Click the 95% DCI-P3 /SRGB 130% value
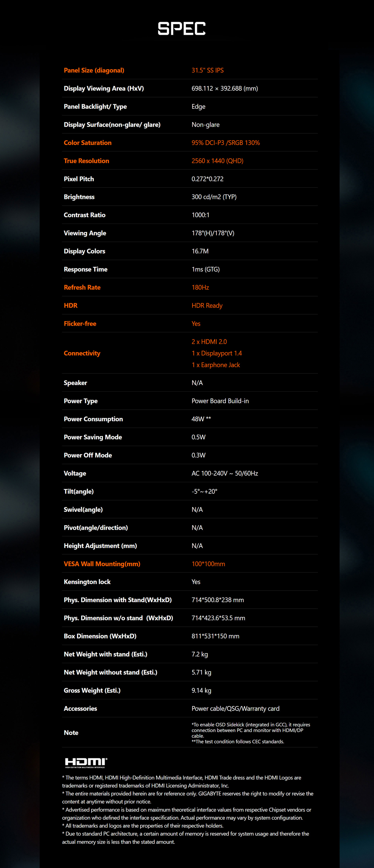 pos(226,143)
